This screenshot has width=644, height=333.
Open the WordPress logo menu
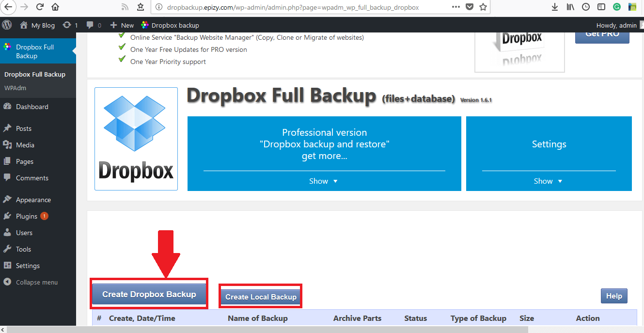tap(7, 25)
